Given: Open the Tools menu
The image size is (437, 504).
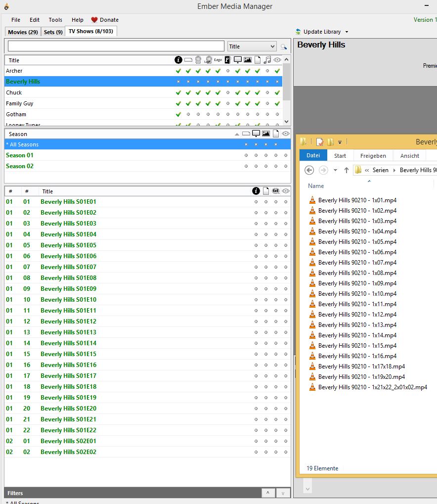Looking at the screenshot, I should coord(55,20).
